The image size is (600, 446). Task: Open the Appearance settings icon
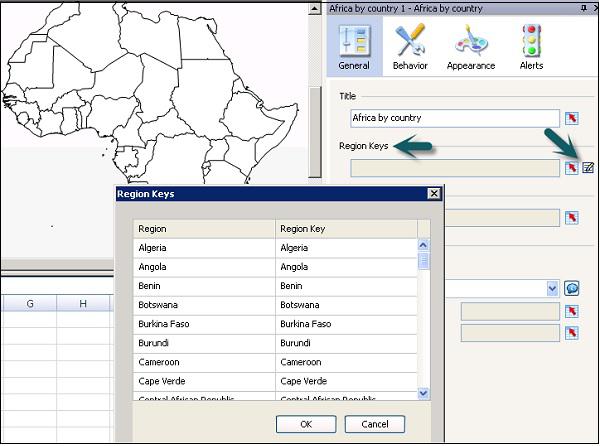click(x=471, y=47)
